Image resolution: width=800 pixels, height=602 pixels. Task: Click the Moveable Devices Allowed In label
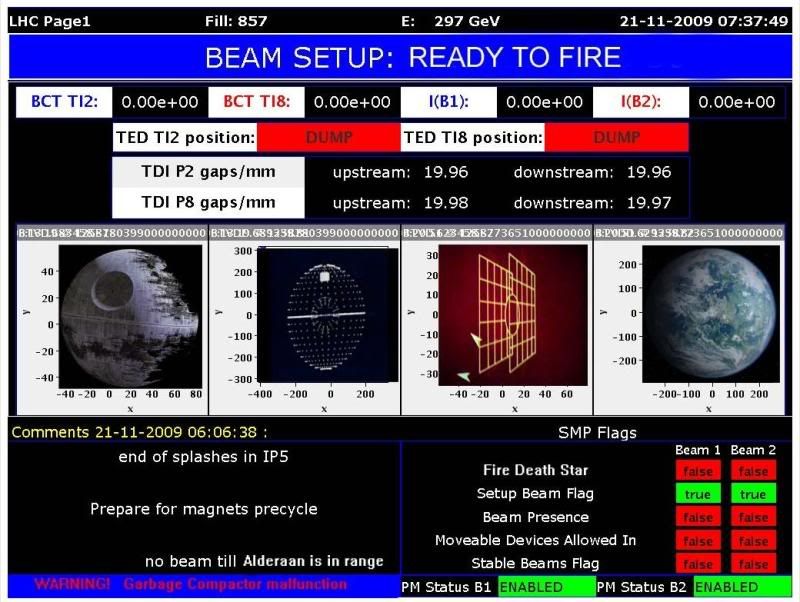click(536, 540)
